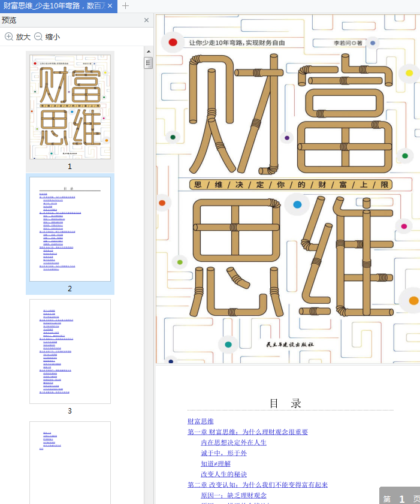The height and width of the screenshot is (504, 420).
Task: Select page 3 thumbnail
Action: pos(70,351)
